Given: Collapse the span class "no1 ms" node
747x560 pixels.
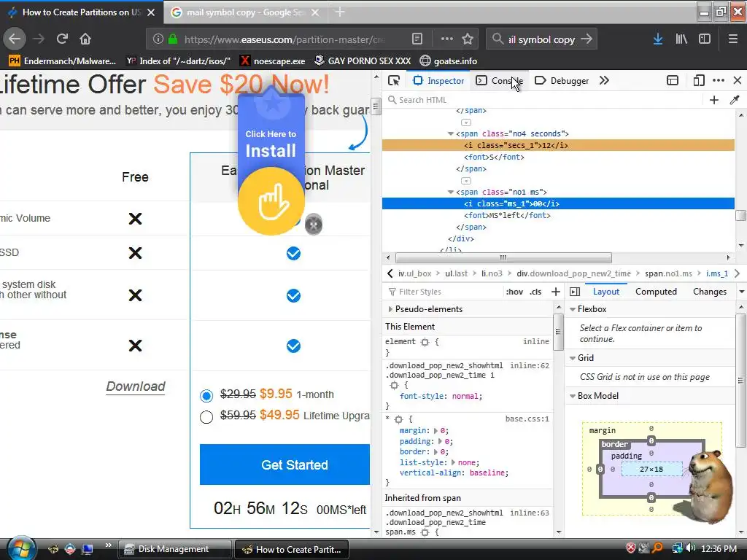Looking at the screenshot, I should pos(451,192).
